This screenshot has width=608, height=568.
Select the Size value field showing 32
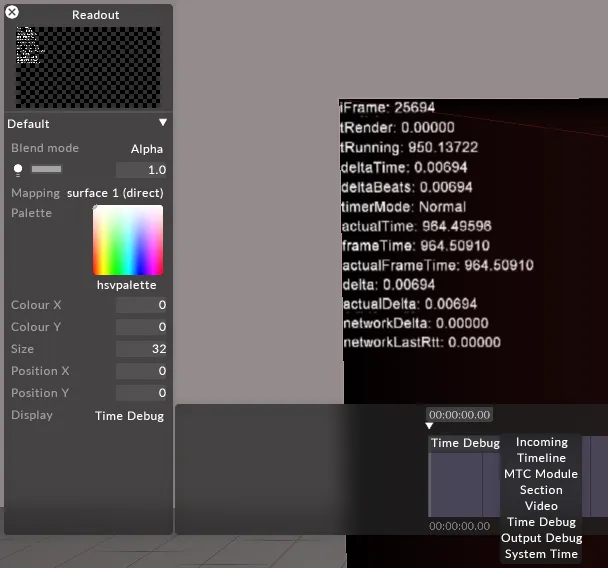tap(141, 349)
